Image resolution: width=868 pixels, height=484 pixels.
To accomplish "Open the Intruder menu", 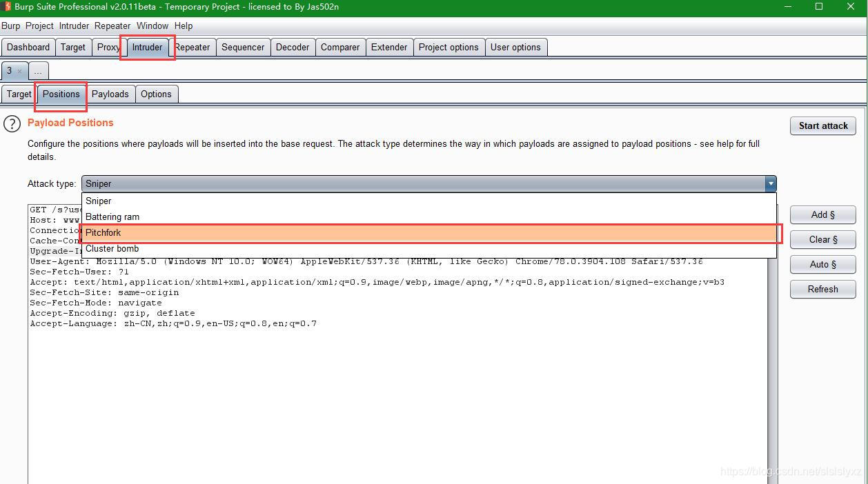I will tap(74, 26).
